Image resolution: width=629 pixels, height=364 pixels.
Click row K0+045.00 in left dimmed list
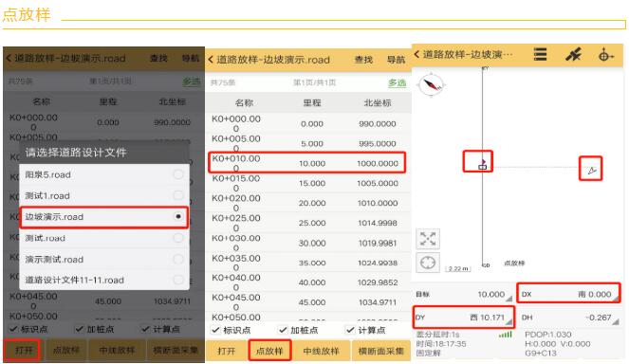(103, 300)
